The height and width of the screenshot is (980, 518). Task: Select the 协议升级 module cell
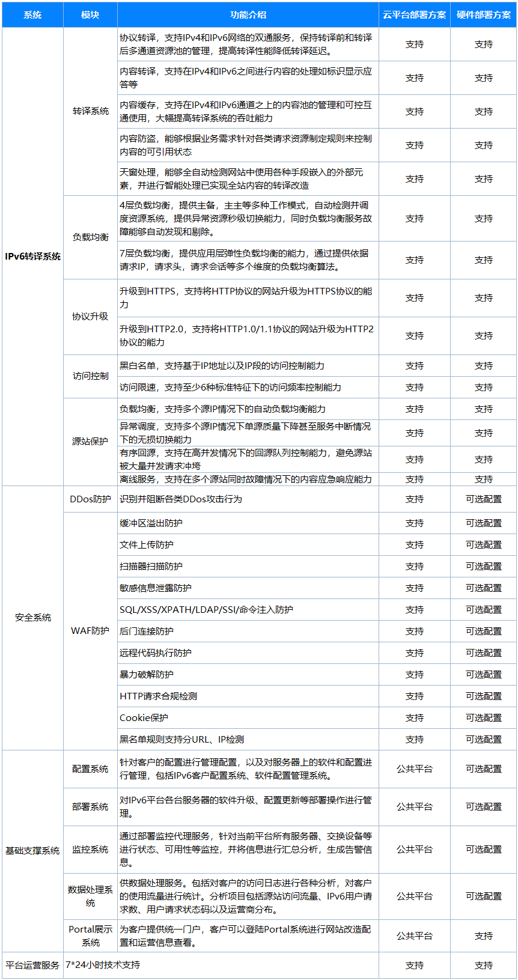(90, 317)
